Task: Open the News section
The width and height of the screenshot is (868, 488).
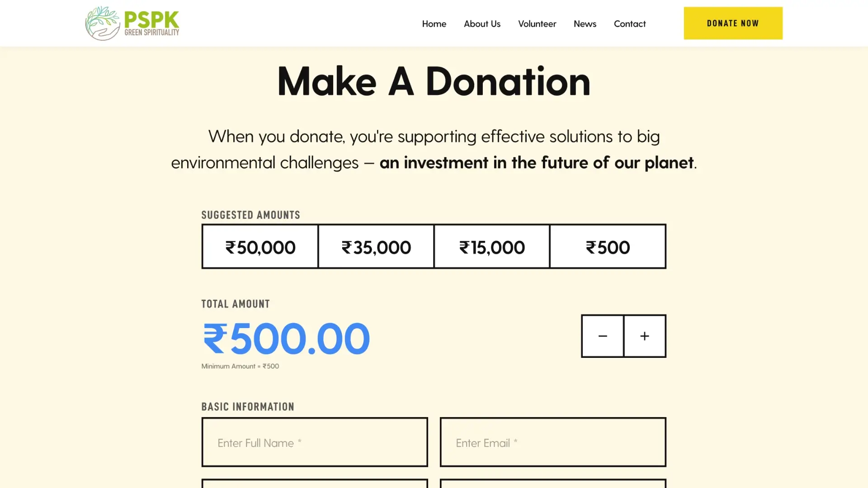Action: pyautogui.click(x=585, y=24)
